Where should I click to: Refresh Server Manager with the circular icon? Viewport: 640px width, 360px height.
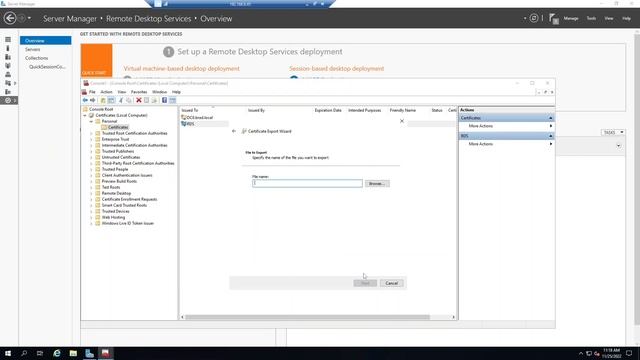tap(533, 18)
